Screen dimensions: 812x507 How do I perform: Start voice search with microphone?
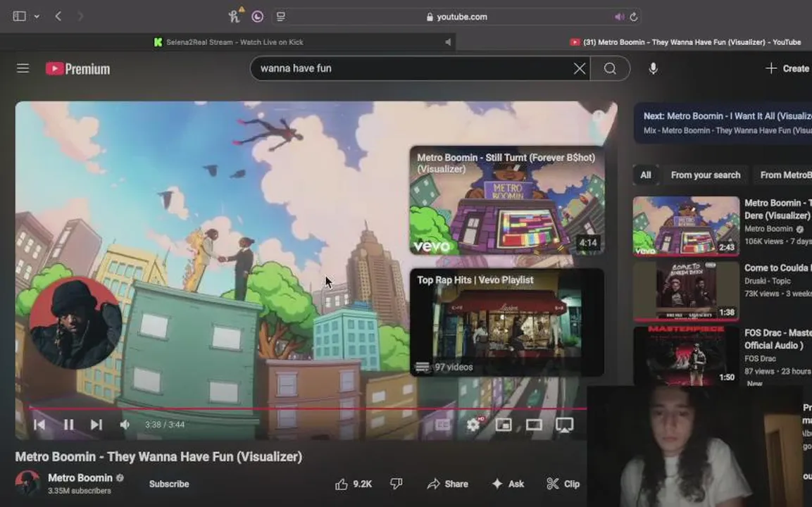tap(653, 68)
